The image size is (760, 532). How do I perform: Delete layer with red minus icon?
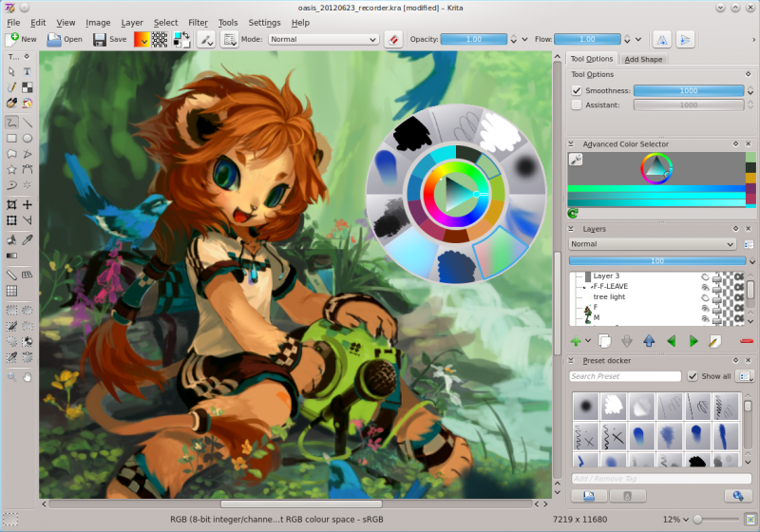click(747, 341)
